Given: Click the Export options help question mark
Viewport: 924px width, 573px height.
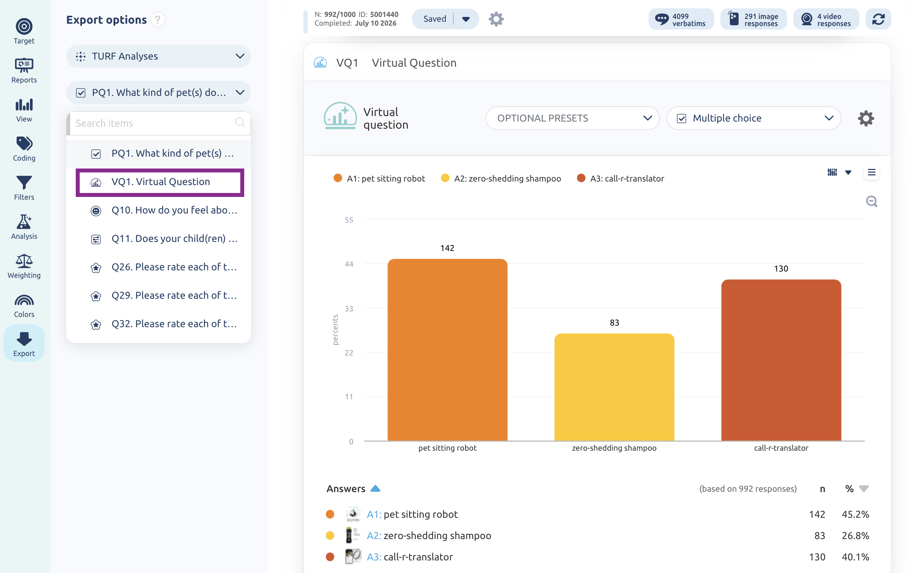Looking at the screenshot, I should pyautogui.click(x=158, y=20).
